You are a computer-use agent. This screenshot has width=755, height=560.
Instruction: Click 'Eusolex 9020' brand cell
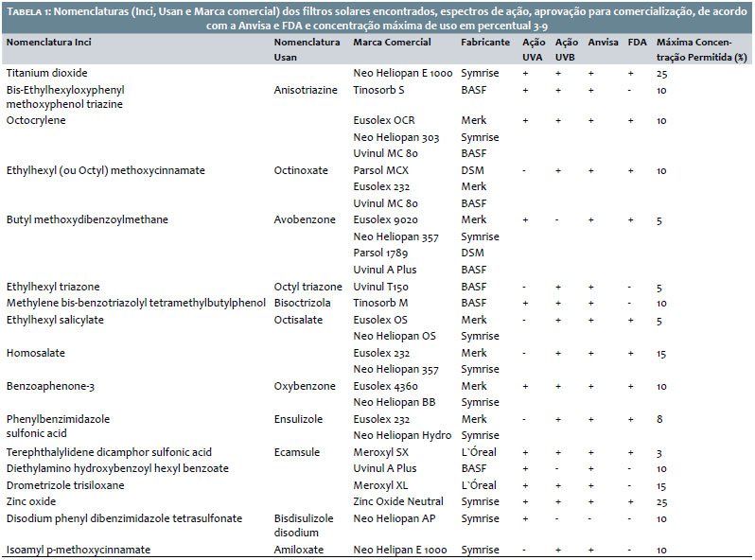click(385, 220)
